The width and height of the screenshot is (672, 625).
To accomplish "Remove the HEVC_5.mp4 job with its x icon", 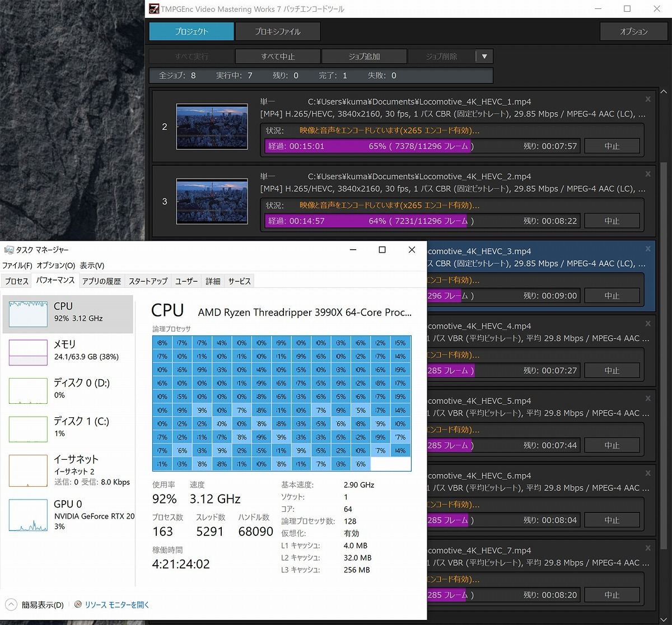I will coord(648,398).
